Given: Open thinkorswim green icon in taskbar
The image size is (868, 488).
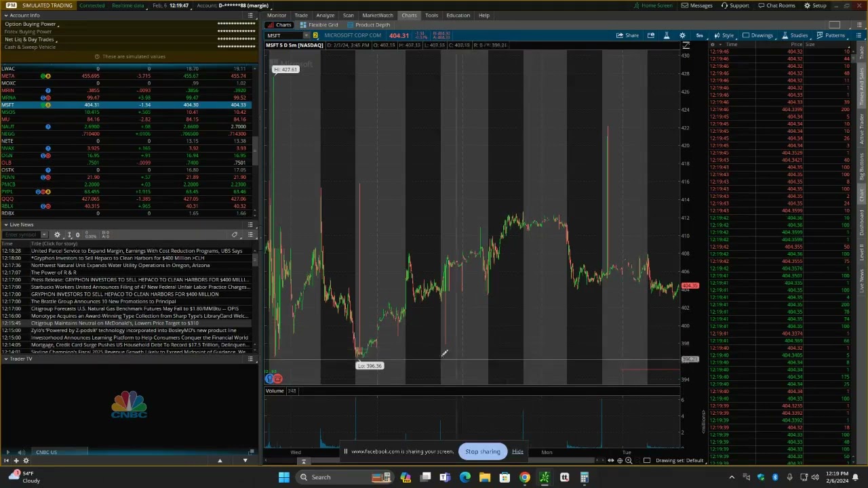Looking at the screenshot, I should 544,477.
